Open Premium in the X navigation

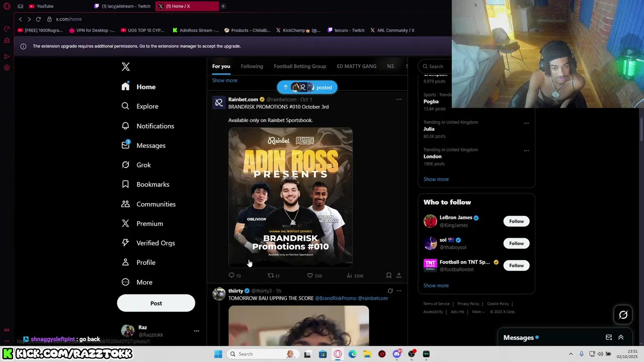coord(142,224)
